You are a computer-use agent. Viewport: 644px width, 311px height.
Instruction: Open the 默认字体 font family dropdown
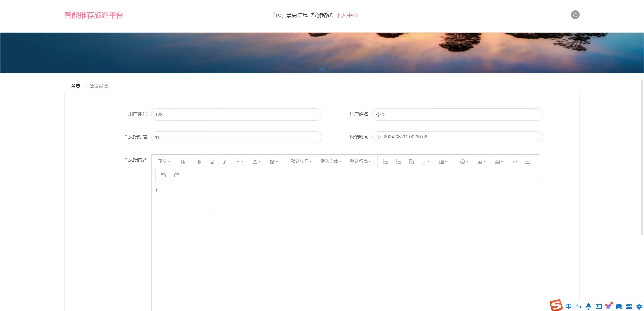331,162
